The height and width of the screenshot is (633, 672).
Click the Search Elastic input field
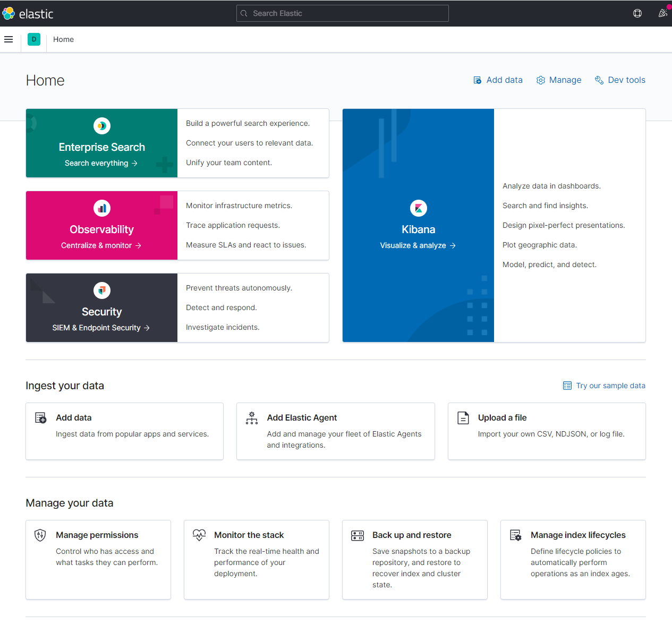(343, 13)
